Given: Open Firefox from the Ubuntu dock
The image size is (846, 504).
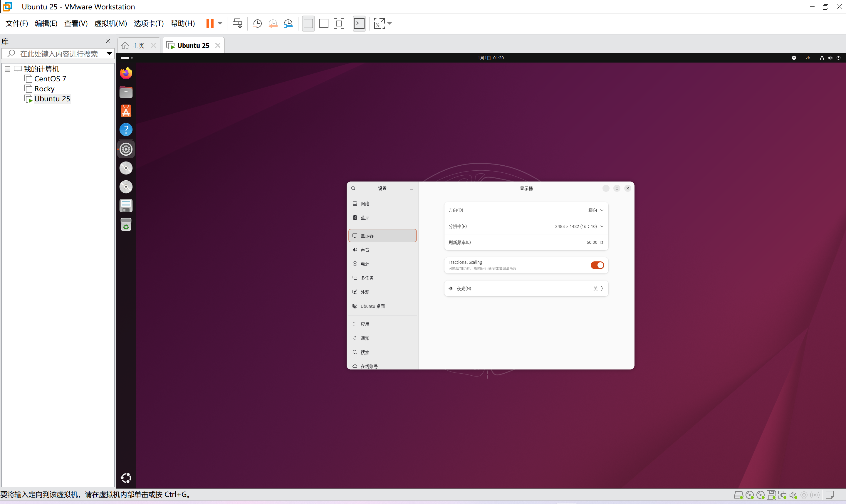Looking at the screenshot, I should (126, 73).
